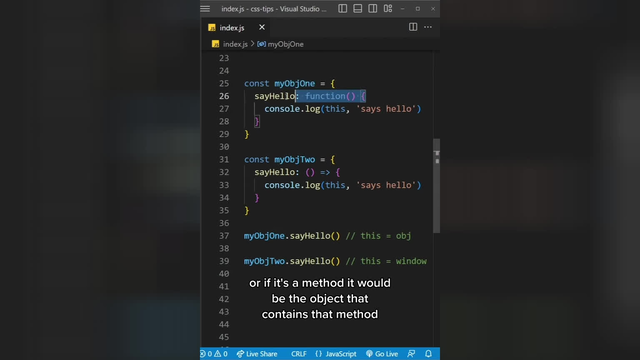Click myObjOne breadcrumb symbol
This screenshot has height=360, width=640.
click(x=285, y=44)
